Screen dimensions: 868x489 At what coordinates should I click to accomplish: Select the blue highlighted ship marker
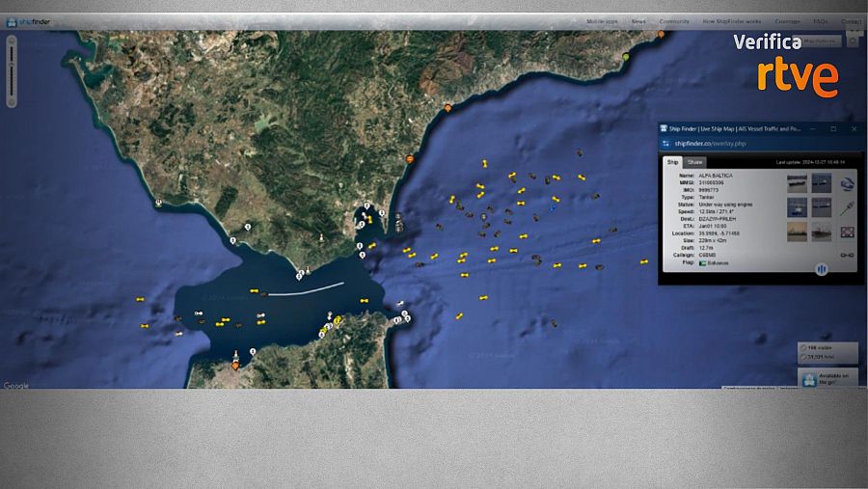(553, 208)
